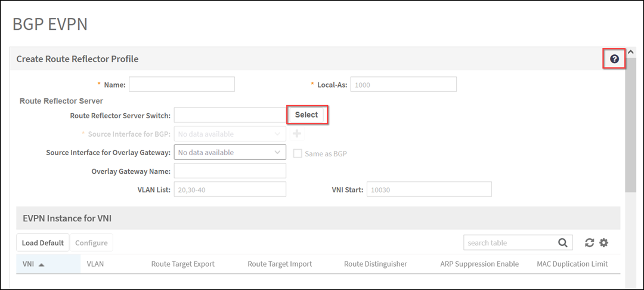Click ARP Suppression Enable column header
Image resolution: width=644 pixels, height=290 pixels.
pyautogui.click(x=479, y=264)
